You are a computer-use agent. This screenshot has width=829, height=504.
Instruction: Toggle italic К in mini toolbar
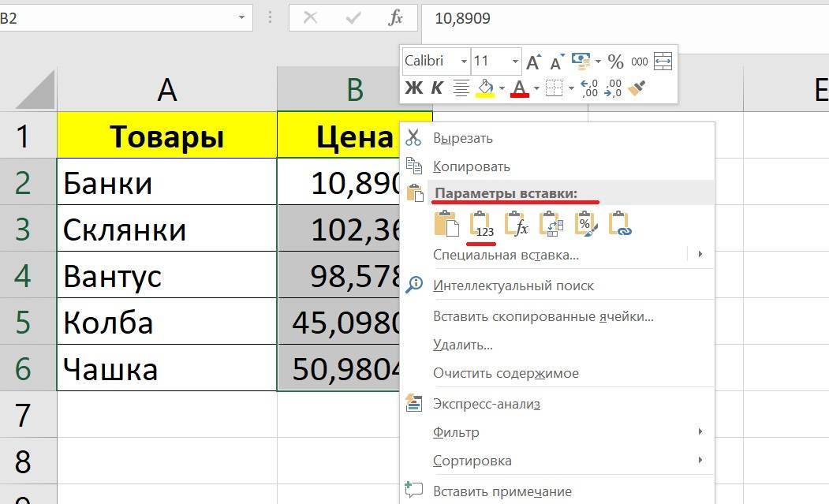(x=437, y=88)
